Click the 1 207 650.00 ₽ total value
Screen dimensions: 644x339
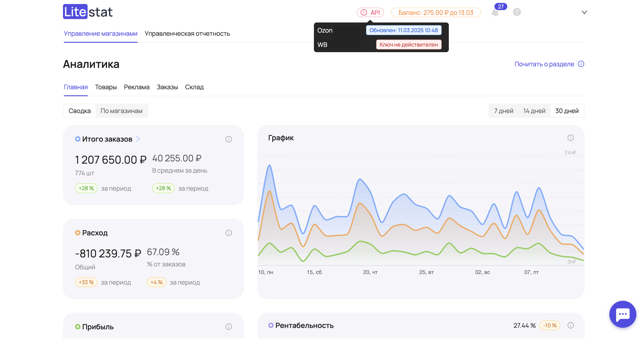point(111,160)
